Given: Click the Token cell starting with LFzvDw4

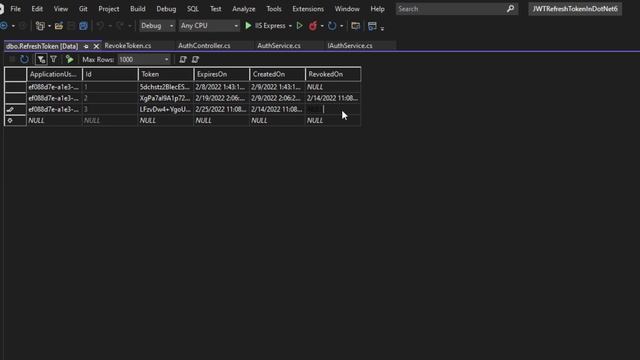Looking at the screenshot, I should pyautogui.click(x=166, y=109).
